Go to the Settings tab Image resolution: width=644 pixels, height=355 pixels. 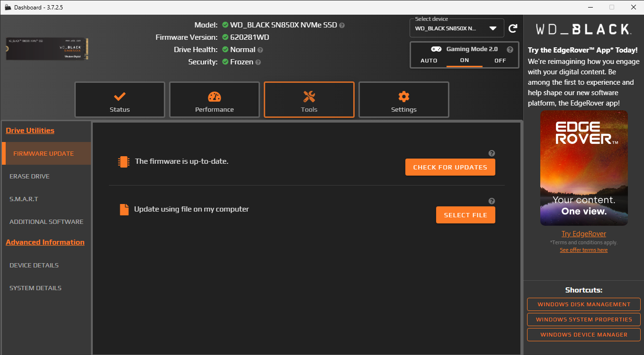(404, 100)
